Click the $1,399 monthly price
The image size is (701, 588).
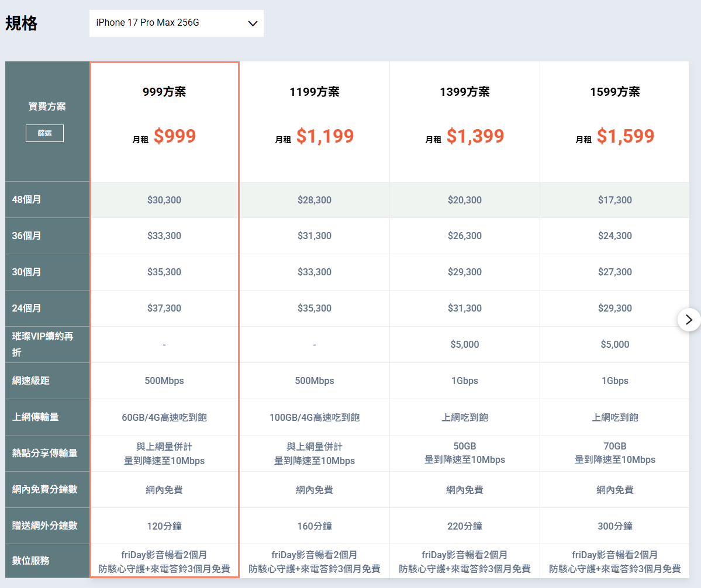click(475, 136)
